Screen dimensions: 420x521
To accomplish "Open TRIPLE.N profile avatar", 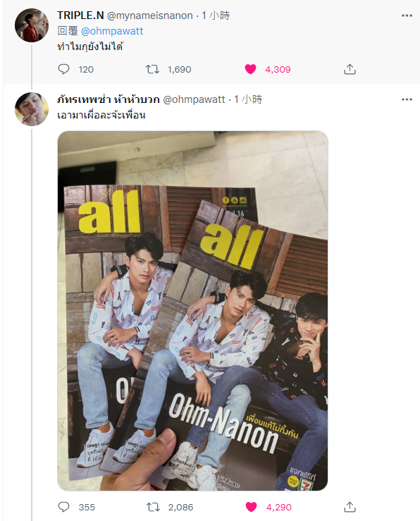I will tap(32, 25).
